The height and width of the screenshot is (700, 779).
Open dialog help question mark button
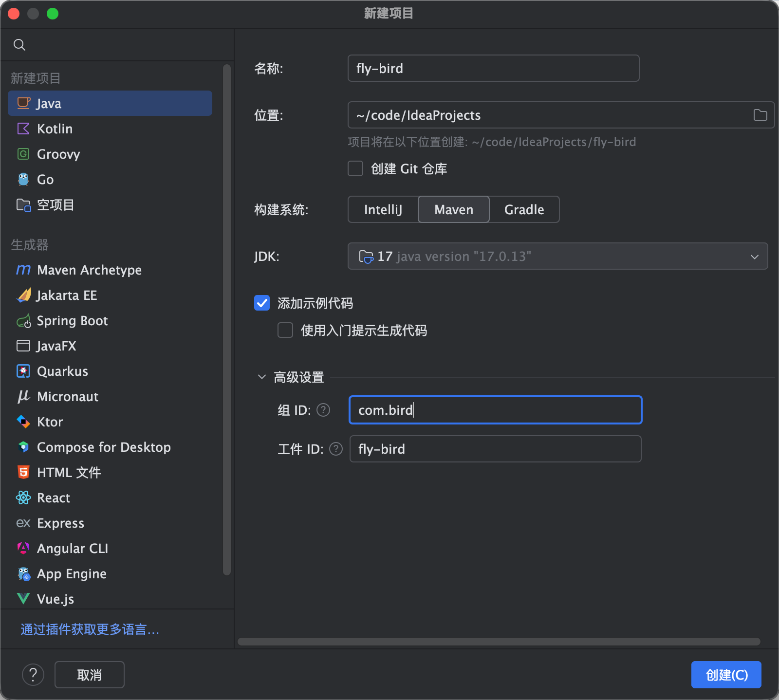pyautogui.click(x=33, y=675)
